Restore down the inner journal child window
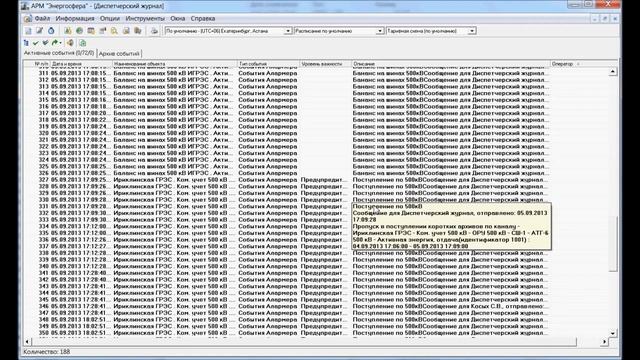 tap(605, 19)
